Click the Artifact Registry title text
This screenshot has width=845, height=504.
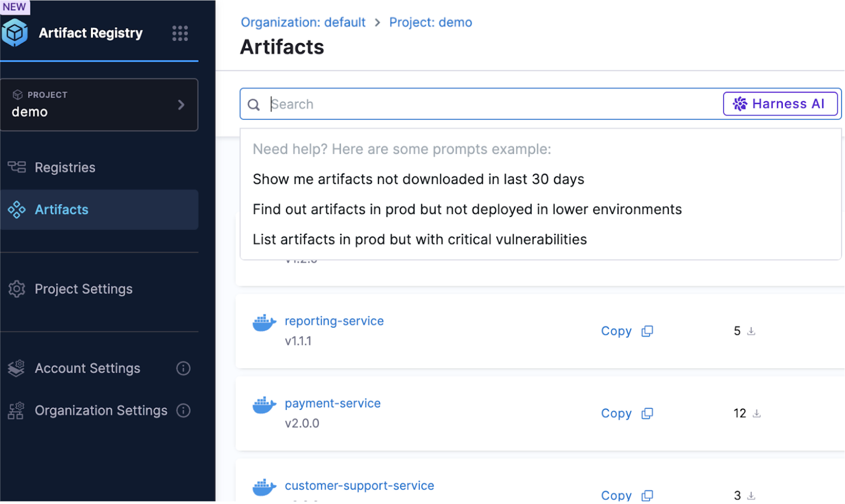pos(91,33)
